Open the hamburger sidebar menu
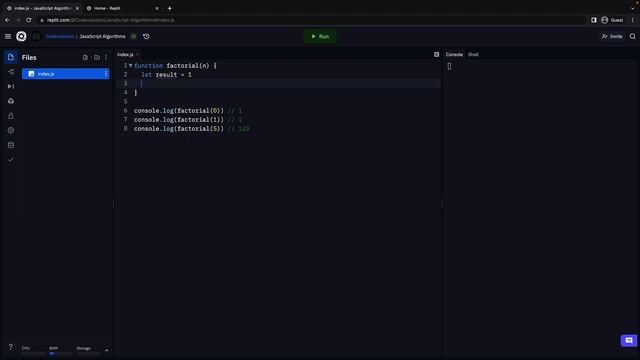640x360 pixels. pyautogui.click(x=8, y=36)
